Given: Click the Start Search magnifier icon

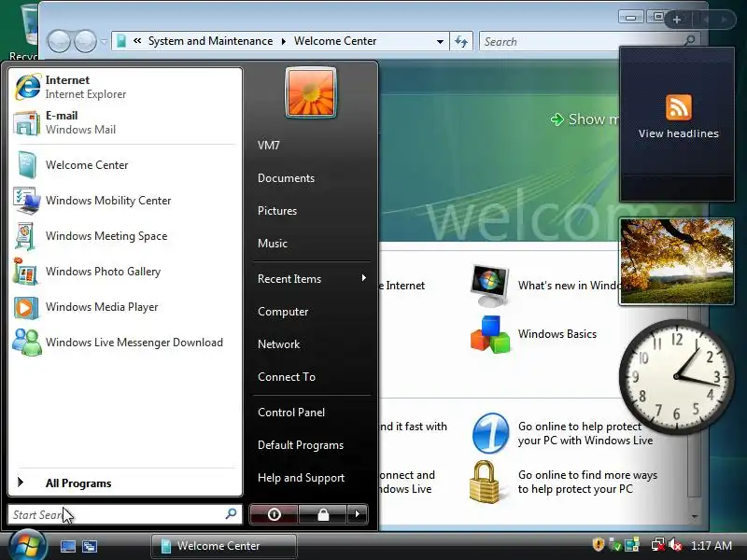Looking at the screenshot, I should tap(231, 514).
